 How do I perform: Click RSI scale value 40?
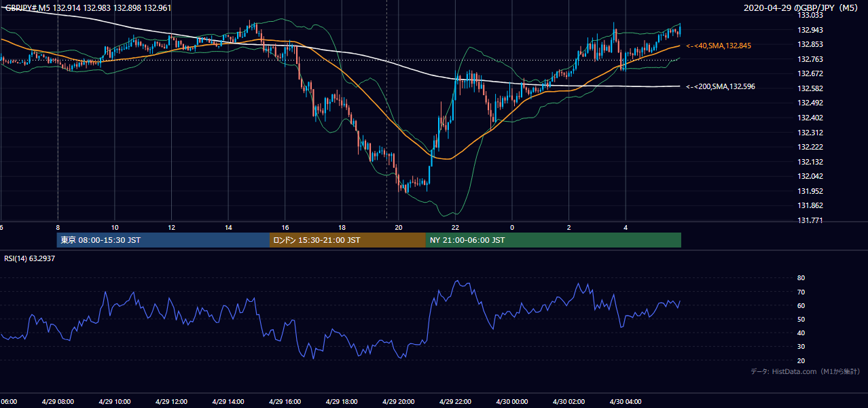[x=801, y=333]
